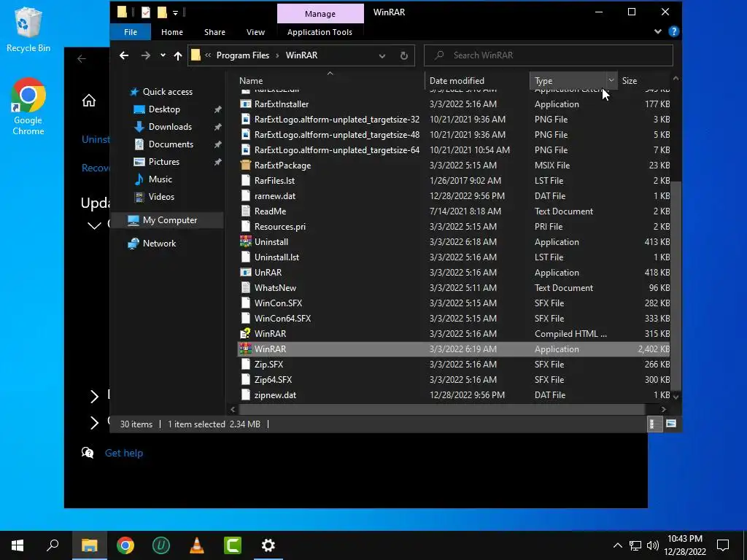The height and width of the screenshot is (560, 747).
Task: Open the recent locations dropdown arrow
Action: click(163, 55)
